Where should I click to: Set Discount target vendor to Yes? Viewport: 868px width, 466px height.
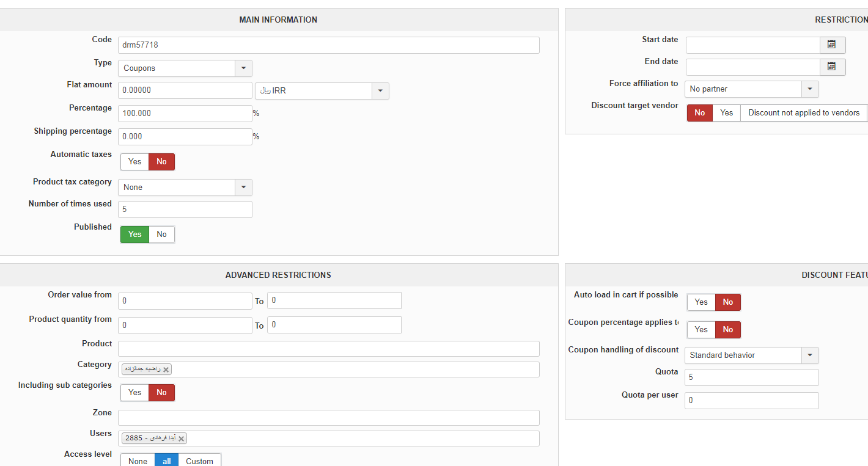[726, 113]
